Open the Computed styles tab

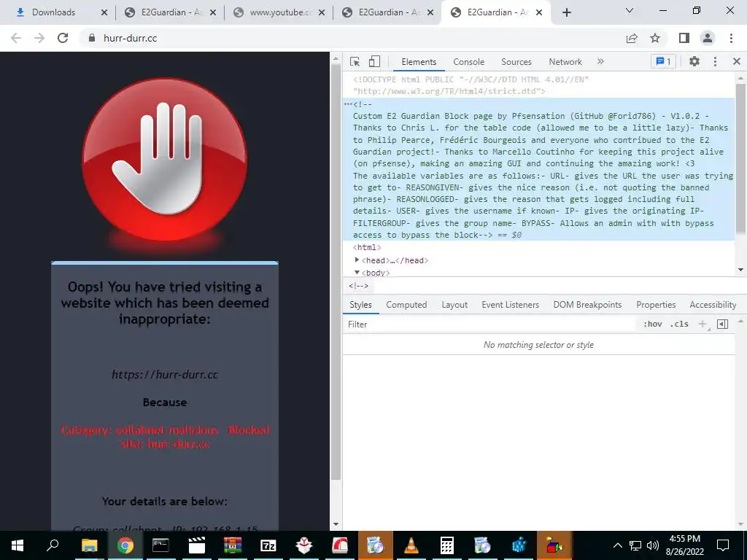406,305
